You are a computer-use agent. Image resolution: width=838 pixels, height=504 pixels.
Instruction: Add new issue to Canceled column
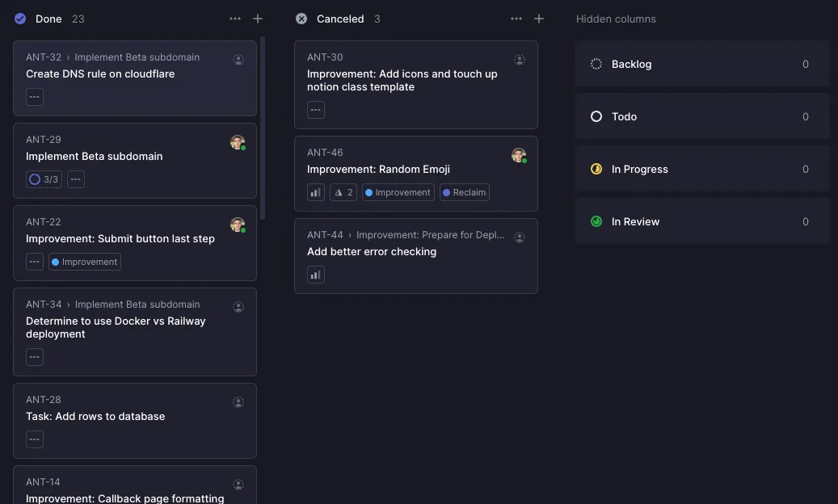point(539,19)
